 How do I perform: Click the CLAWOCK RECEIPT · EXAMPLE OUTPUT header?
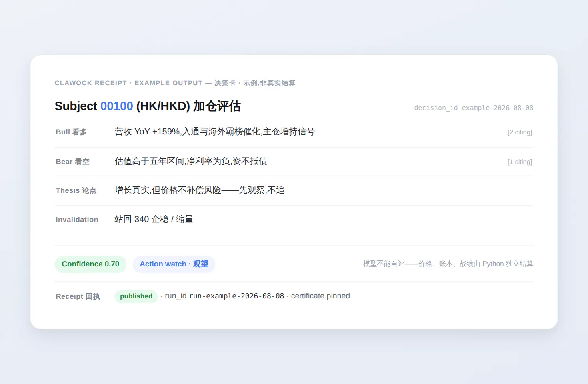(x=128, y=83)
